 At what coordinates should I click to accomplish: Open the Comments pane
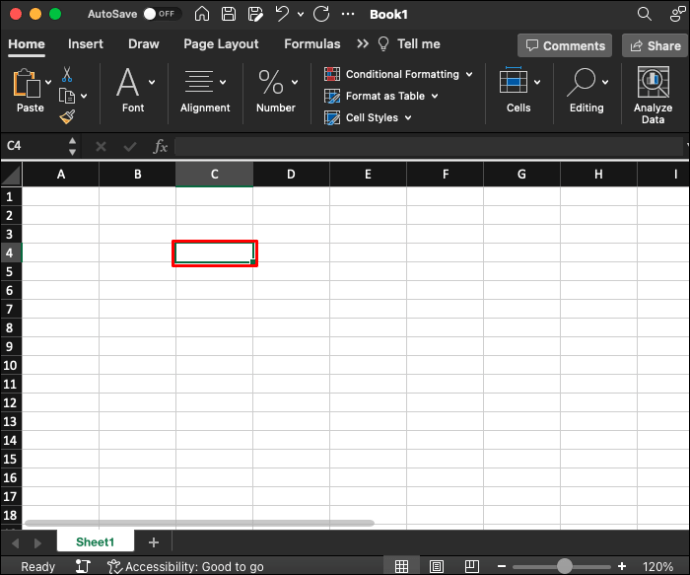pos(565,46)
